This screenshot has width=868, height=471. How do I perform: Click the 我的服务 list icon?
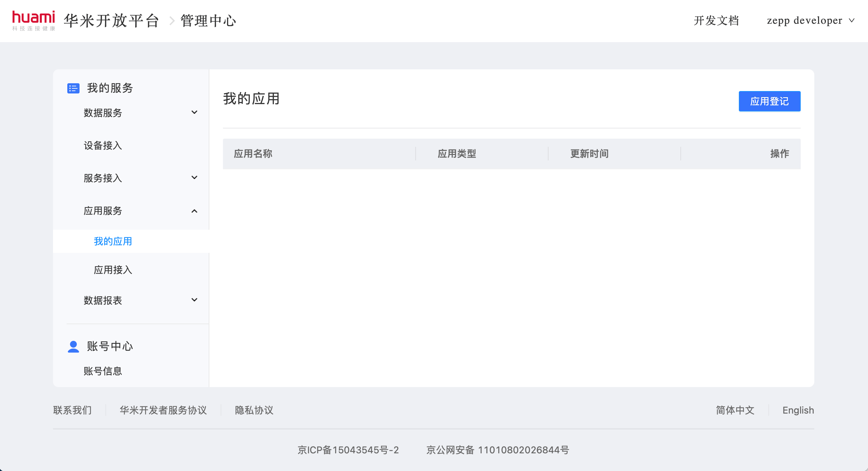coord(73,88)
